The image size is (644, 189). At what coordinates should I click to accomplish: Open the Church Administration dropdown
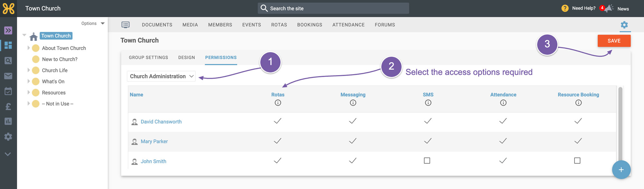tap(161, 76)
